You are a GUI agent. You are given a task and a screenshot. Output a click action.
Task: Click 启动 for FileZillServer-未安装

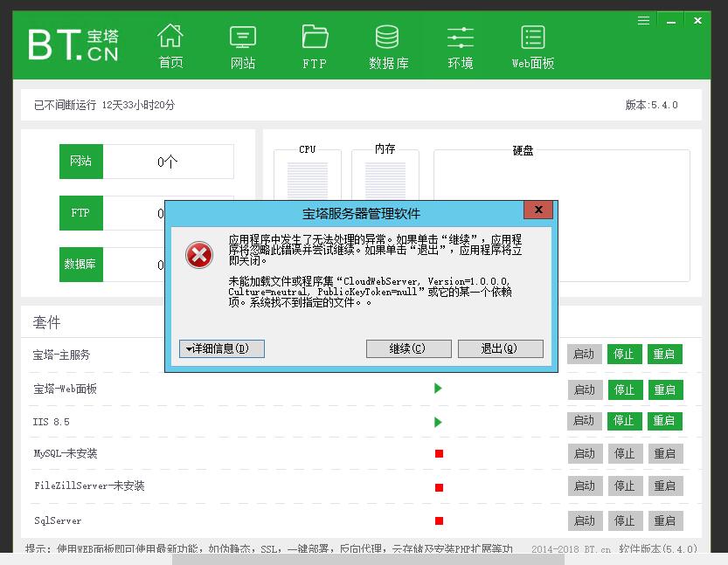585,486
